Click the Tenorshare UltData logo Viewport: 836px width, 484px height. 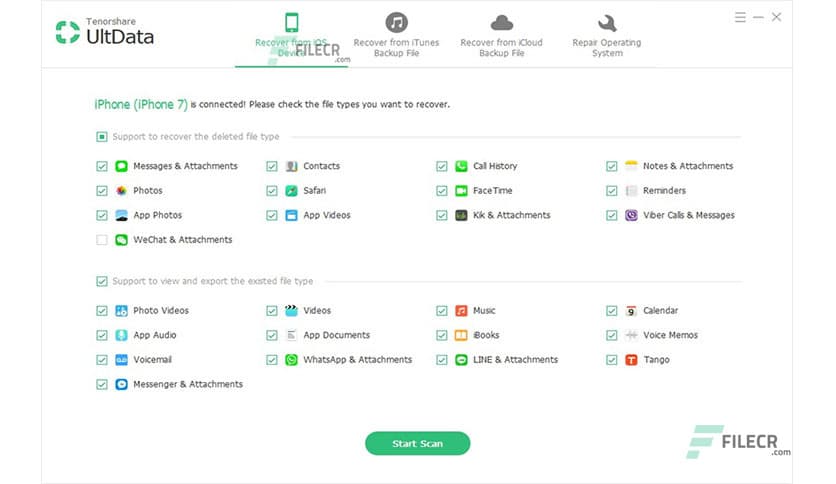105,31
